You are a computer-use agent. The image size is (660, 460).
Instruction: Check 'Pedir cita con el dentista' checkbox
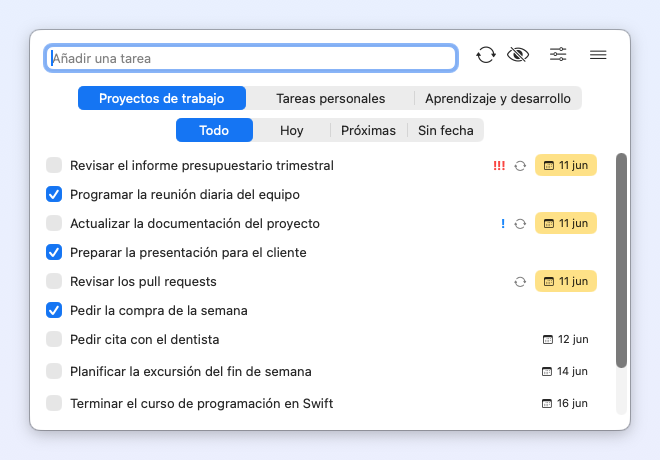click(54, 339)
